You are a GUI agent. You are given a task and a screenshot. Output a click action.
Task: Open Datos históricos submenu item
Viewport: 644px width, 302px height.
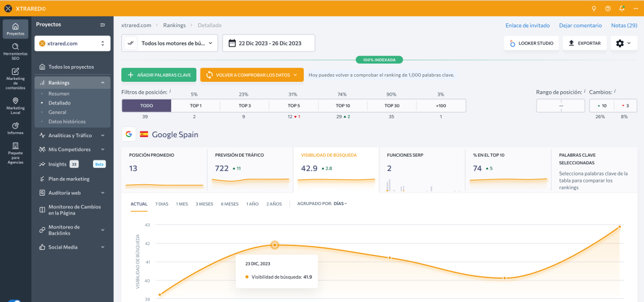67,121
